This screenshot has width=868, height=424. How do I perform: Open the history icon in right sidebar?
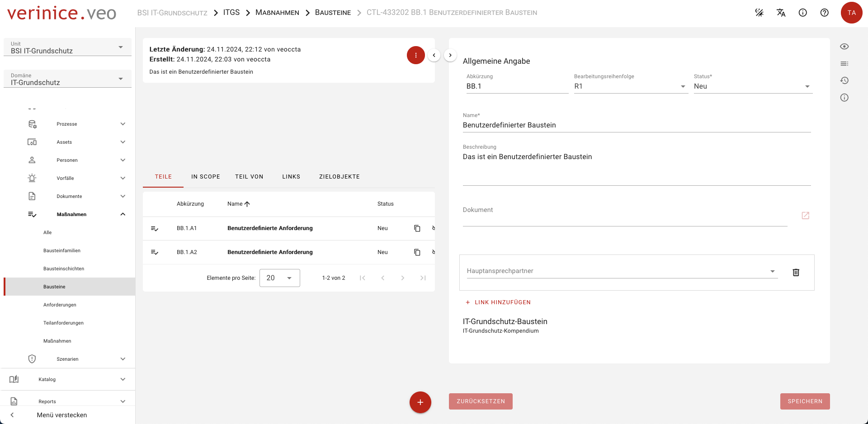(x=844, y=80)
